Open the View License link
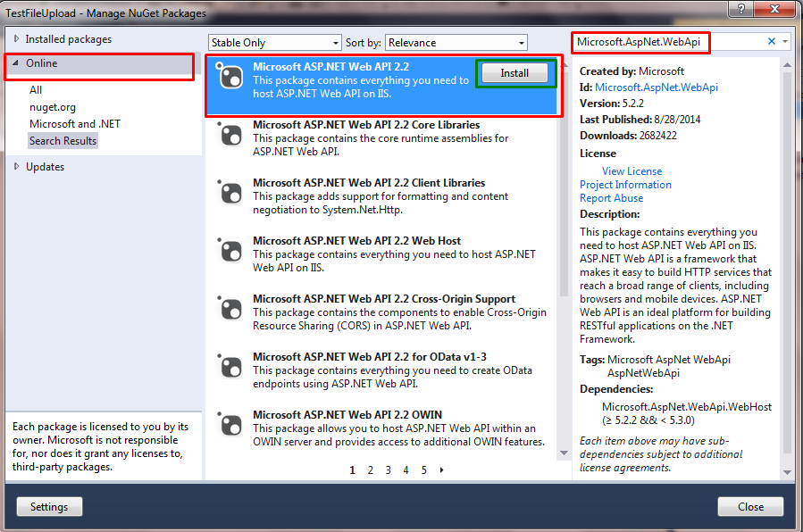This screenshot has width=803, height=532. 632,171
